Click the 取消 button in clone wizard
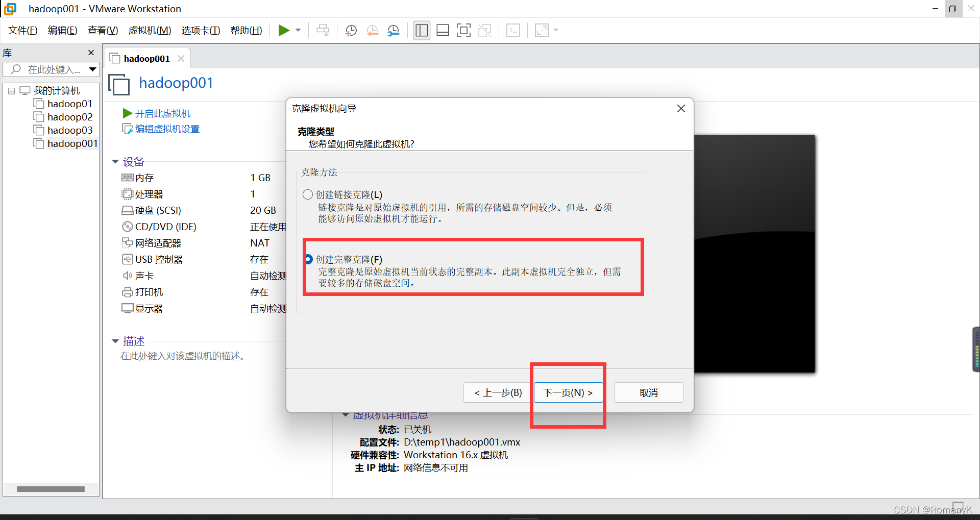 click(x=648, y=392)
